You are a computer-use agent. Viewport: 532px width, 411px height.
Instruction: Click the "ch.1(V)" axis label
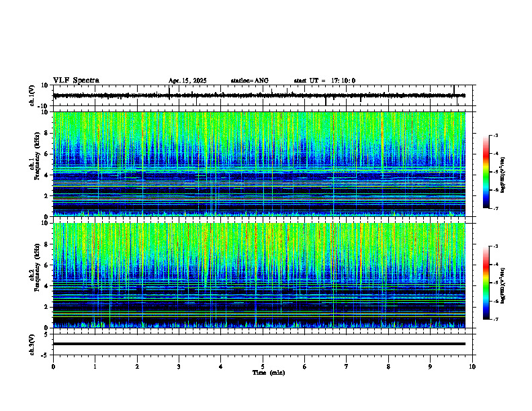point(32,95)
